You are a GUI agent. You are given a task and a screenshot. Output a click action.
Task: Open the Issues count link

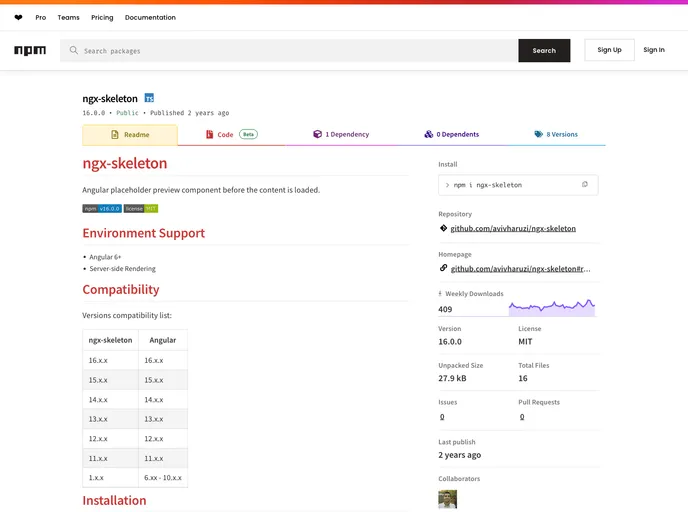point(442,416)
